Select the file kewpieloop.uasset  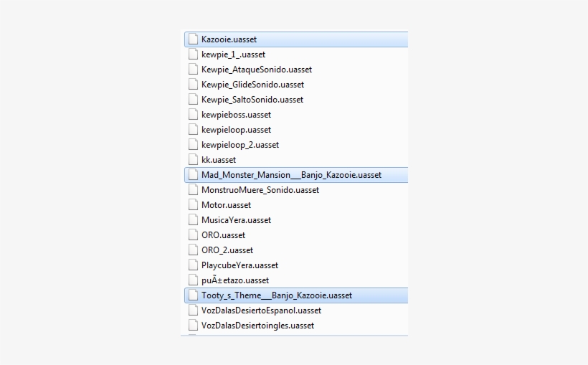pyautogui.click(x=236, y=129)
